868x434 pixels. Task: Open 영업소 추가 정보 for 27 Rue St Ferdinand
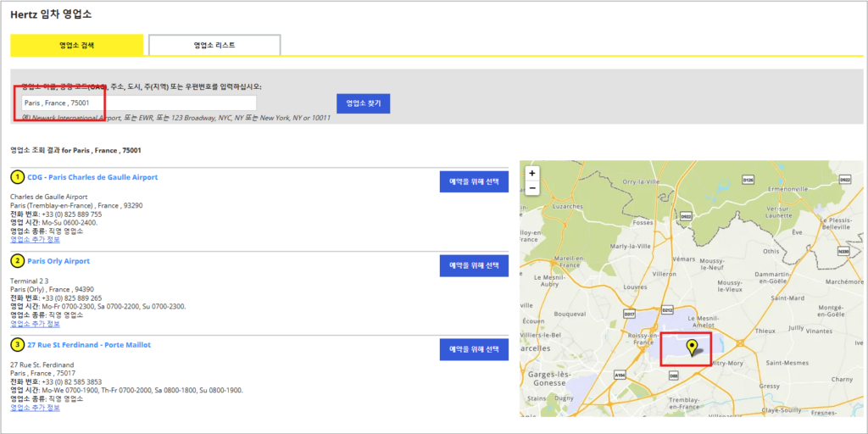coord(36,408)
